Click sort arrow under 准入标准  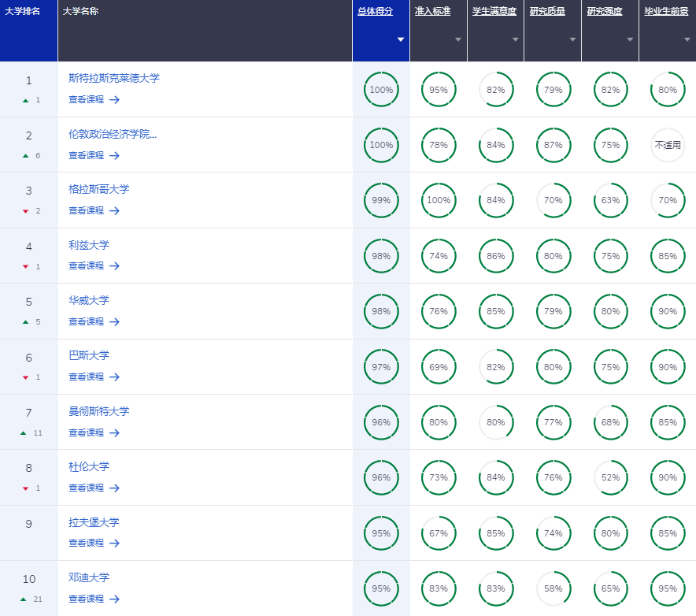coord(458,39)
